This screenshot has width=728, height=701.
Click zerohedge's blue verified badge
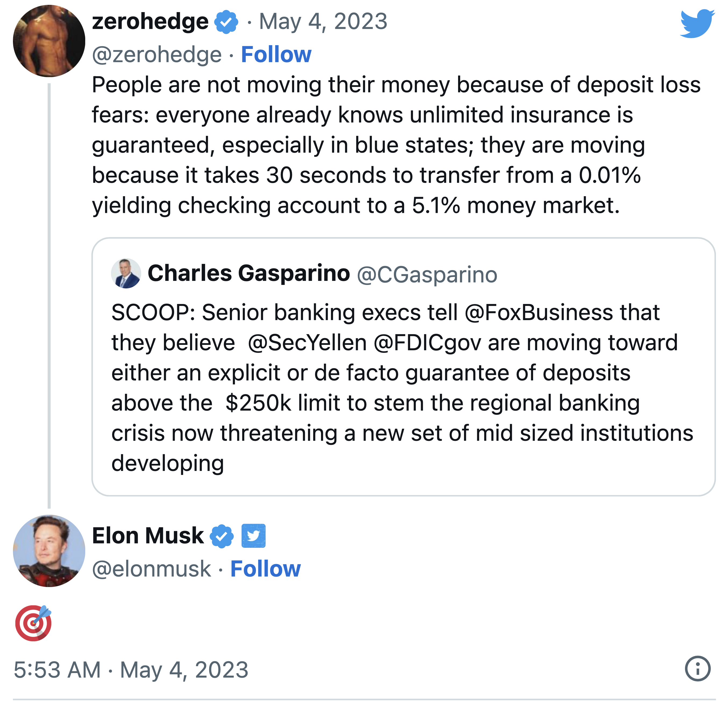click(x=226, y=22)
